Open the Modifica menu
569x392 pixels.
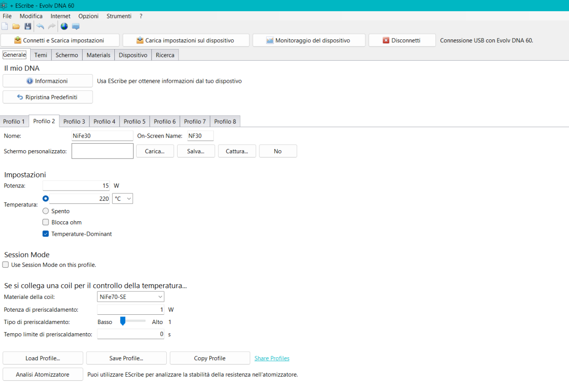click(31, 16)
